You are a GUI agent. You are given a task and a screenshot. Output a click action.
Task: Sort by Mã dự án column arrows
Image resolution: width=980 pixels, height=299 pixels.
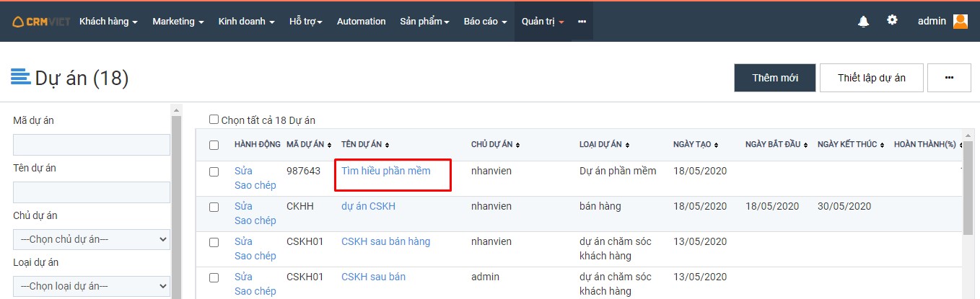331,145
